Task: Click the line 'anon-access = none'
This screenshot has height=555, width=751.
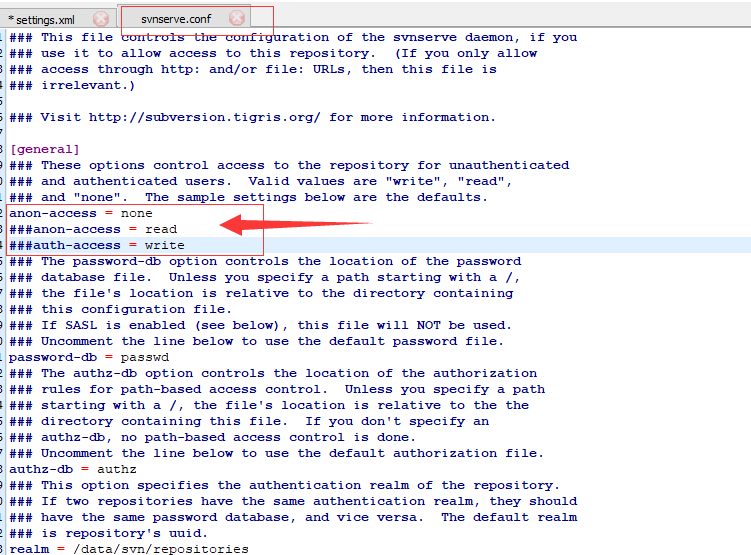Action: coord(81,213)
